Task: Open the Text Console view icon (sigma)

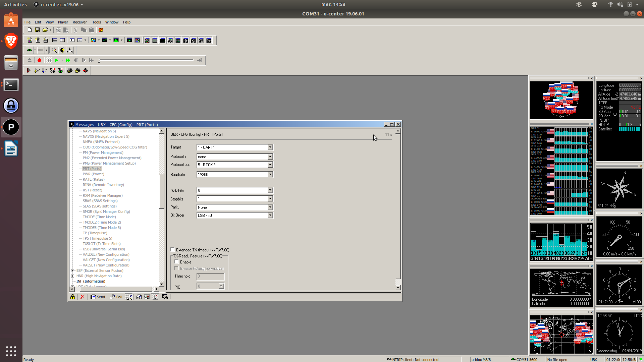Action: [72, 40]
